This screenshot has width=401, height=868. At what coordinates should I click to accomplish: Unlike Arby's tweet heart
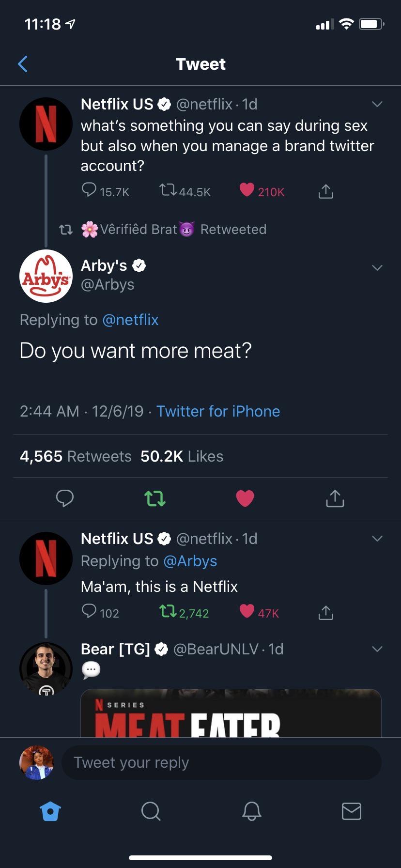[x=245, y=498]
